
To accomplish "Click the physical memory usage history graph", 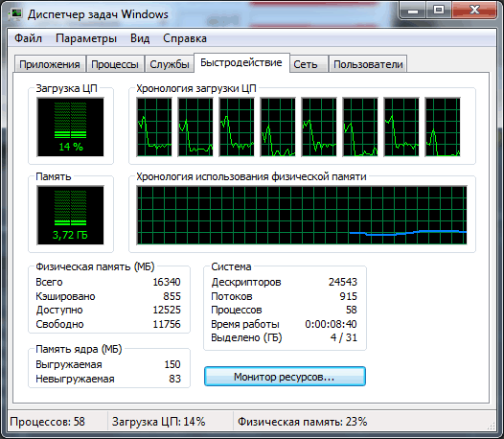I will tap(302, 215).
